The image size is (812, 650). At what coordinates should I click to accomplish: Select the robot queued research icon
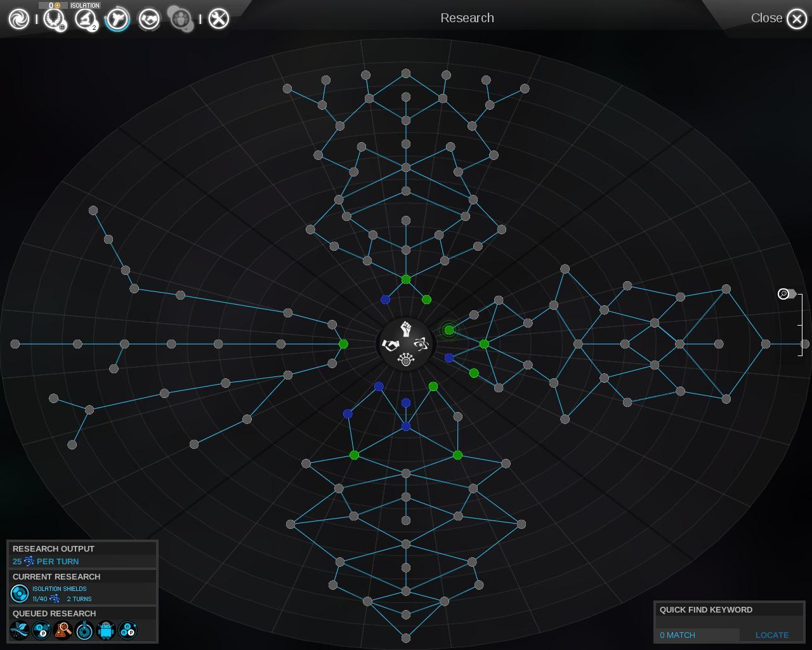(106, 630)
